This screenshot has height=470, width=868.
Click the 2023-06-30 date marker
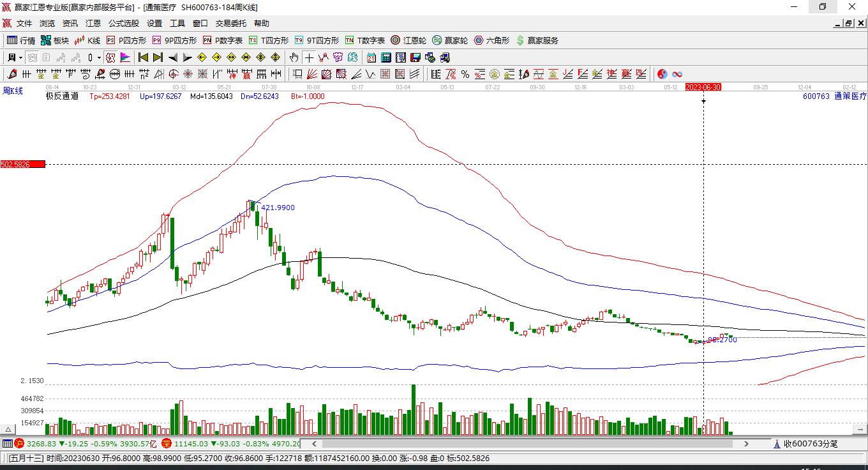(703, 87)
